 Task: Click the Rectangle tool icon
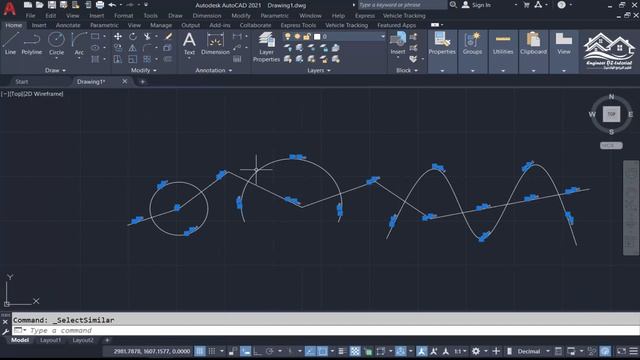point(95,36)
